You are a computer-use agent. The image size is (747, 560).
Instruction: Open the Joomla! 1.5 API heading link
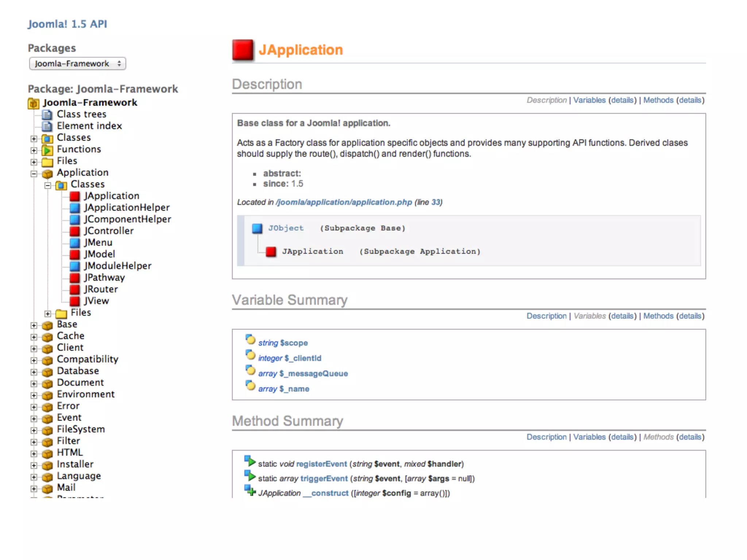67,24
